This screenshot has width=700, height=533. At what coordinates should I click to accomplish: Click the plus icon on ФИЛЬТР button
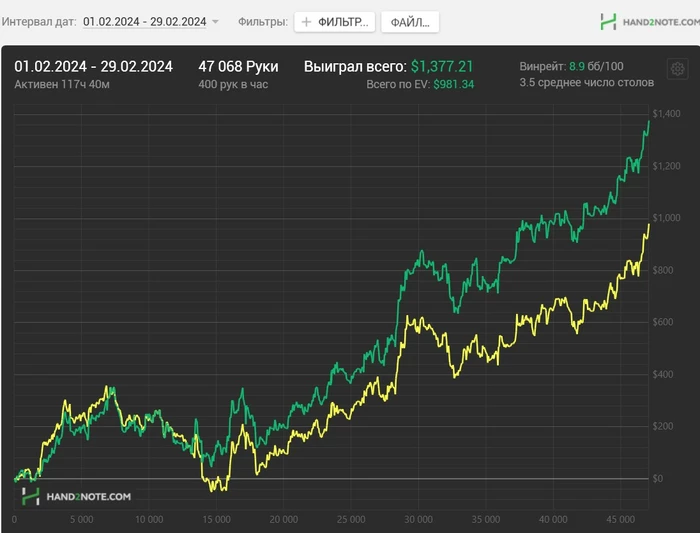(306, 22)
